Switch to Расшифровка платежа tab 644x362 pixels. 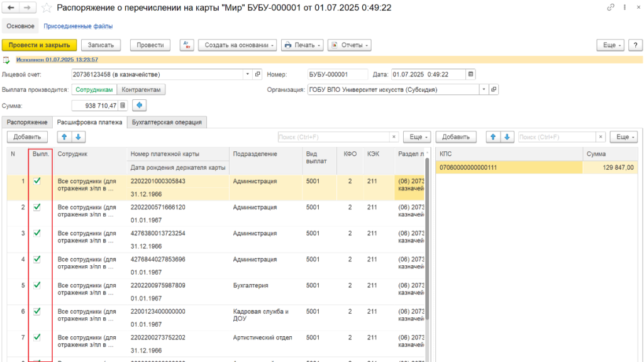89,123
